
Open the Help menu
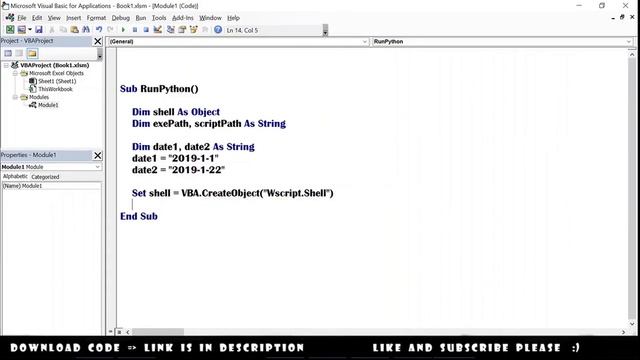click(233, 18)
